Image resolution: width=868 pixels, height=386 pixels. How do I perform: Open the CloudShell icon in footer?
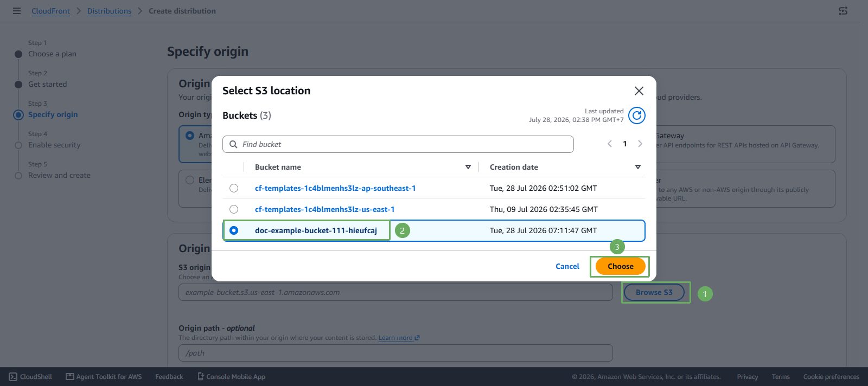(13, 377)
